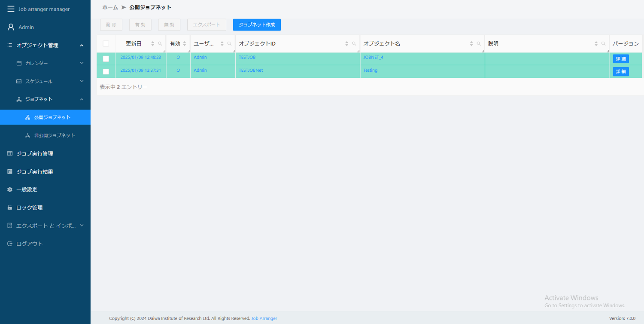Click the ジョブネット作成 button
Viewport: 644px width, 324px height.
256,24
